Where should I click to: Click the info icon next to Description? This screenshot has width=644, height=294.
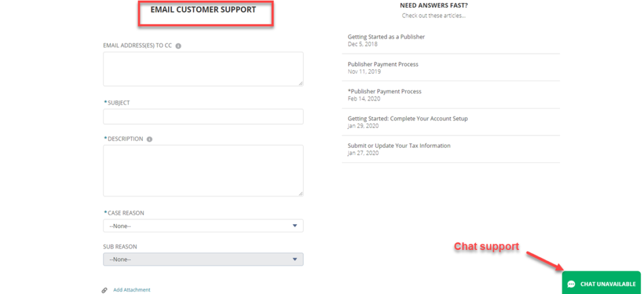pyautogui.click(x=150, y=139)
